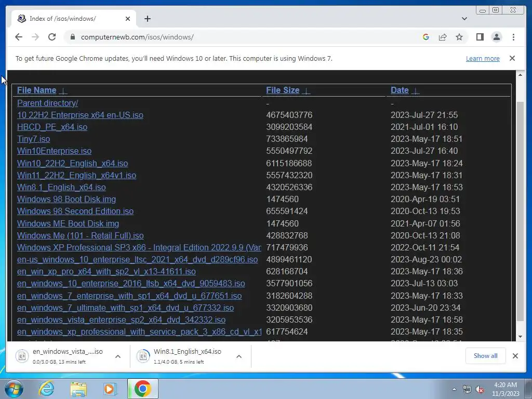Screen dimensions: 532x399
Task: Open the Windows Start menu
Action: [14, 389]
